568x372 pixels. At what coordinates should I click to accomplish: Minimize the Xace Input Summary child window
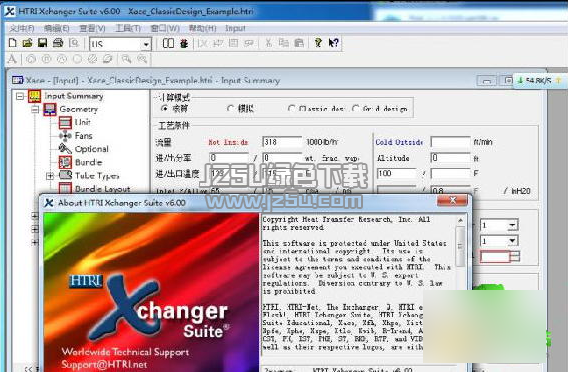tap(486, 80)
